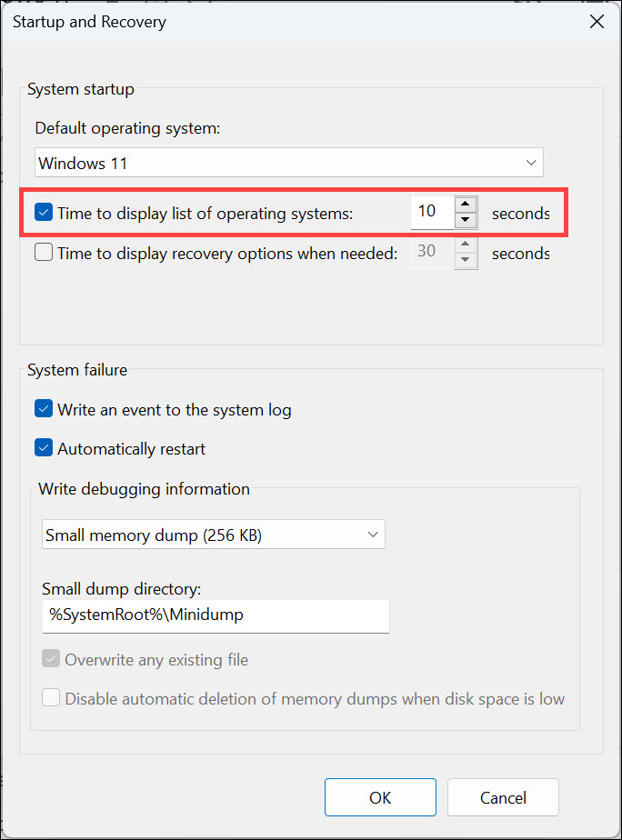This screenshot has height=840, width=622.
Task: Click the recovery options seconds field
Action: tap(429, 254)
